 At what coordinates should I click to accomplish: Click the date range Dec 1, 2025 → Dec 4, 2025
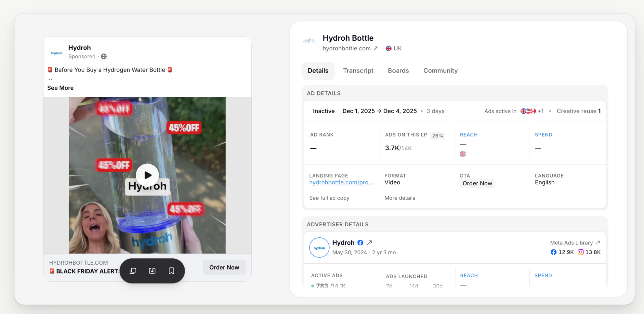(380, 111)
